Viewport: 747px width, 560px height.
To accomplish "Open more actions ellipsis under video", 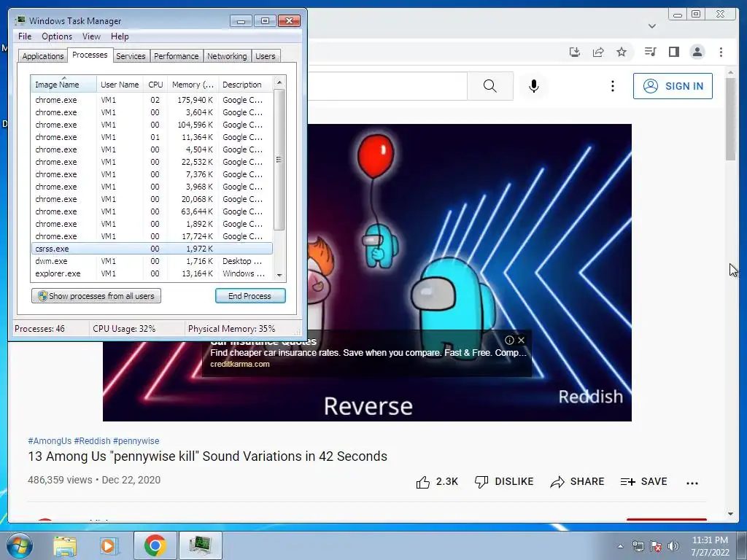I will pos(692,483).
